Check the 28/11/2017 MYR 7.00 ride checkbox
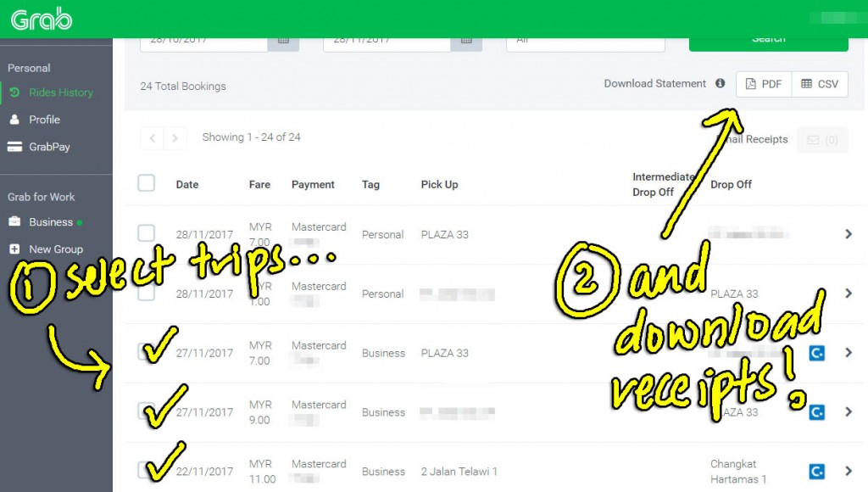 (x=146, y=234)
